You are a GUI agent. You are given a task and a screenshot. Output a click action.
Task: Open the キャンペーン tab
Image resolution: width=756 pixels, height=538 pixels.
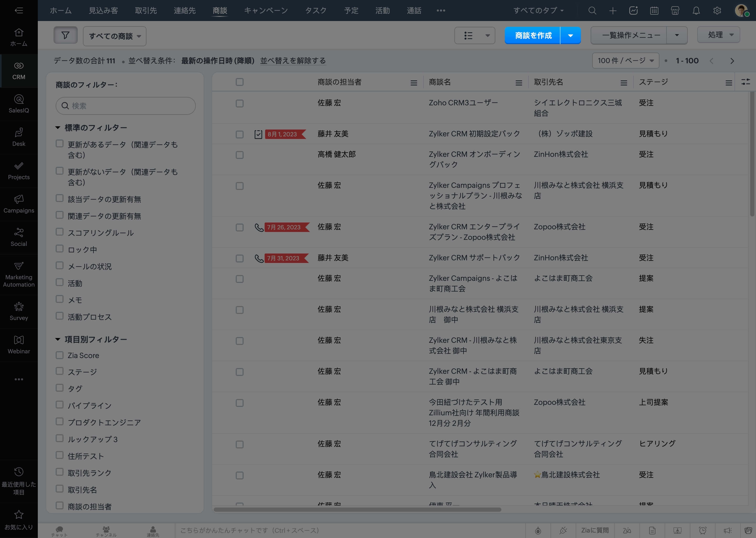click(x=266, y=11)
